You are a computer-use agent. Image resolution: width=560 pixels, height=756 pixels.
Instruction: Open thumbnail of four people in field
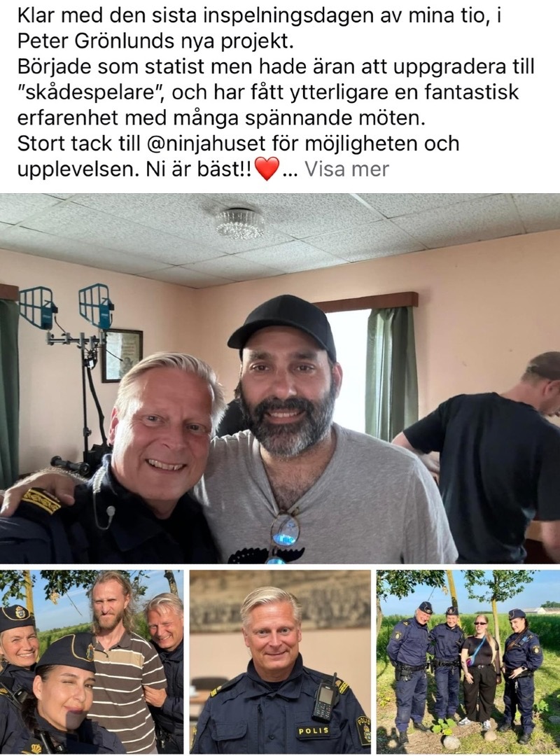[468, 661]
